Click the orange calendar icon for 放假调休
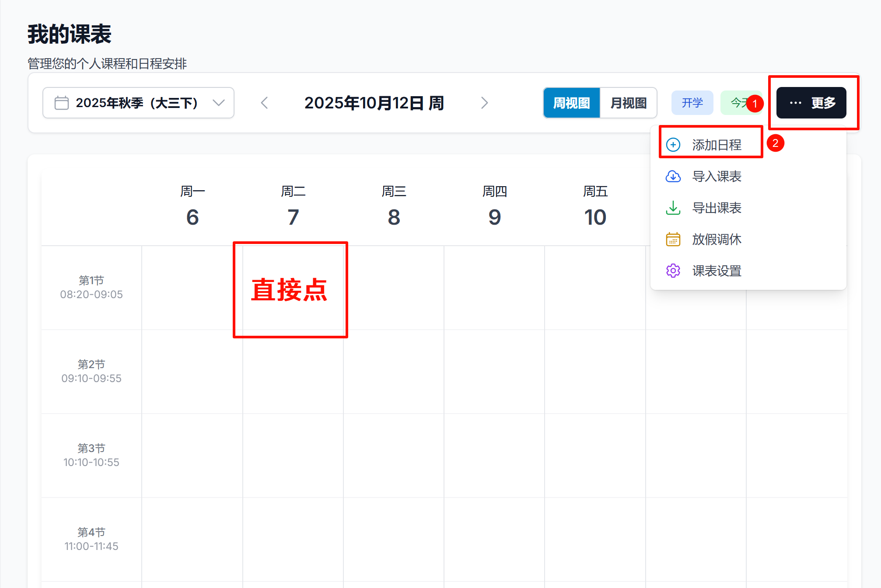The width and height of the screenshot is (881, 588). point(673,239)
